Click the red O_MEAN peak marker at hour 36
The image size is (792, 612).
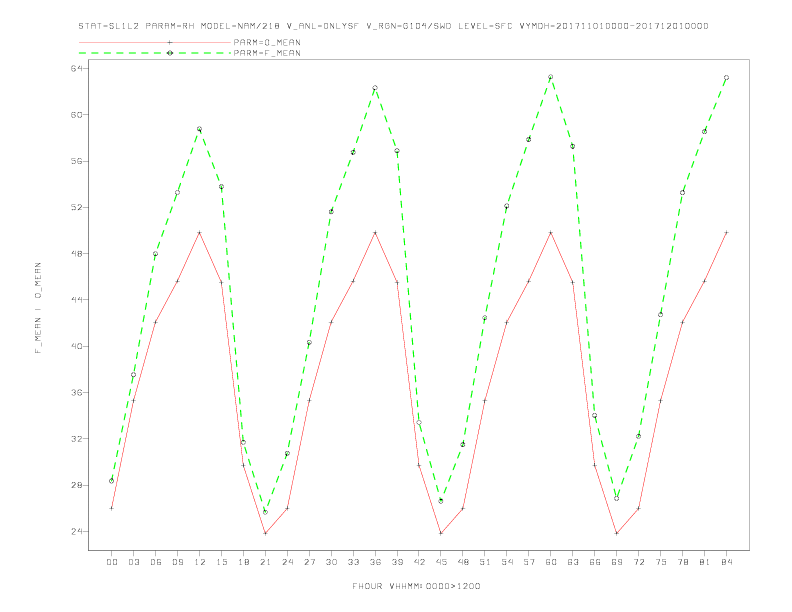tap(375, 232)
